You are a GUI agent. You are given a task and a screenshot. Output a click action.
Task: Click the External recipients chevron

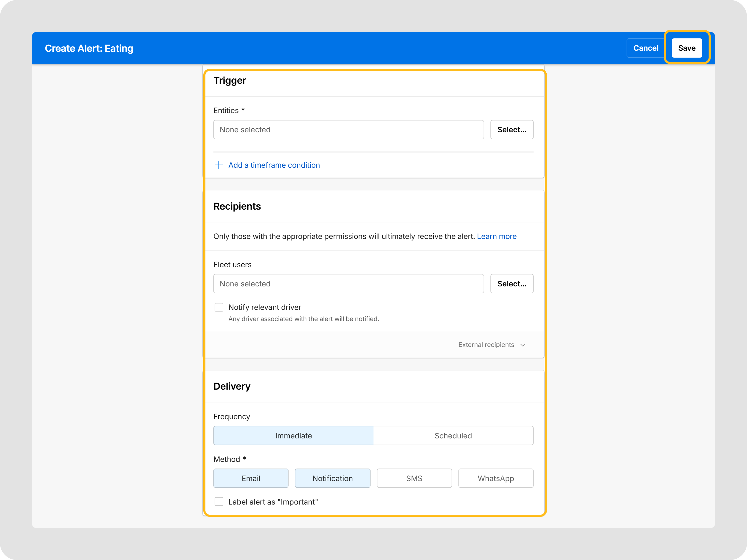tap(523, 345)
